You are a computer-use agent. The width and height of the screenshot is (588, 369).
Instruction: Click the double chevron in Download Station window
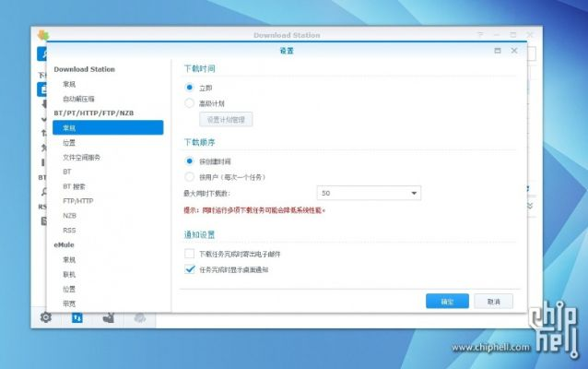click(530, 206)
